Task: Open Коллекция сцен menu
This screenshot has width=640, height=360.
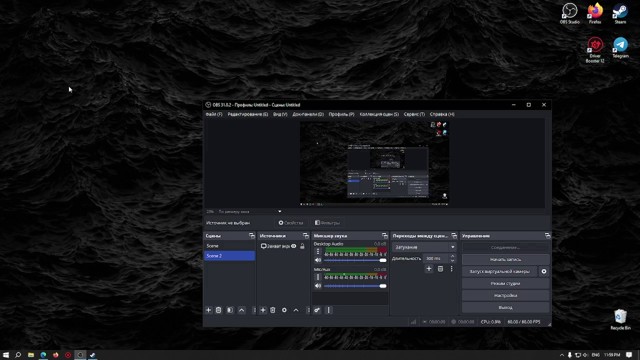Action: [x=379, y=114]
